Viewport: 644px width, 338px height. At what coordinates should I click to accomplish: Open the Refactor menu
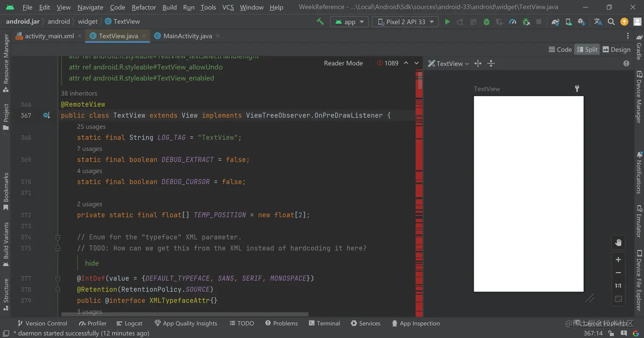[144, 7]
